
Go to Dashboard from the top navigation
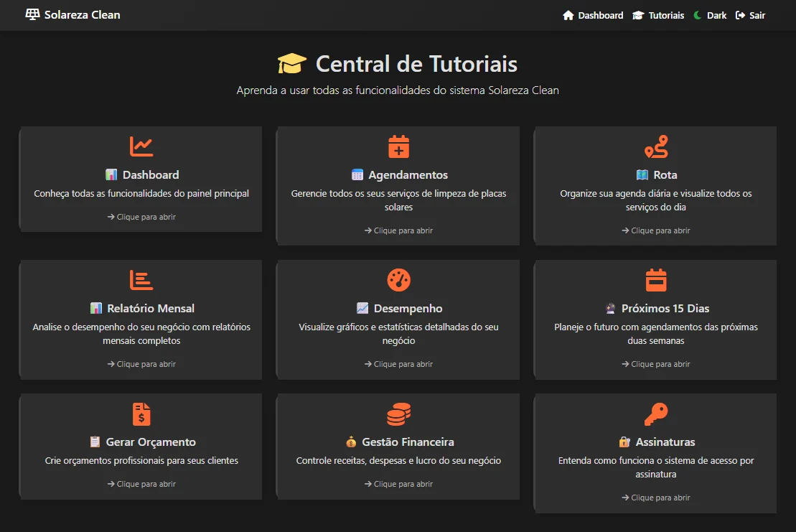tap(593, 15)
